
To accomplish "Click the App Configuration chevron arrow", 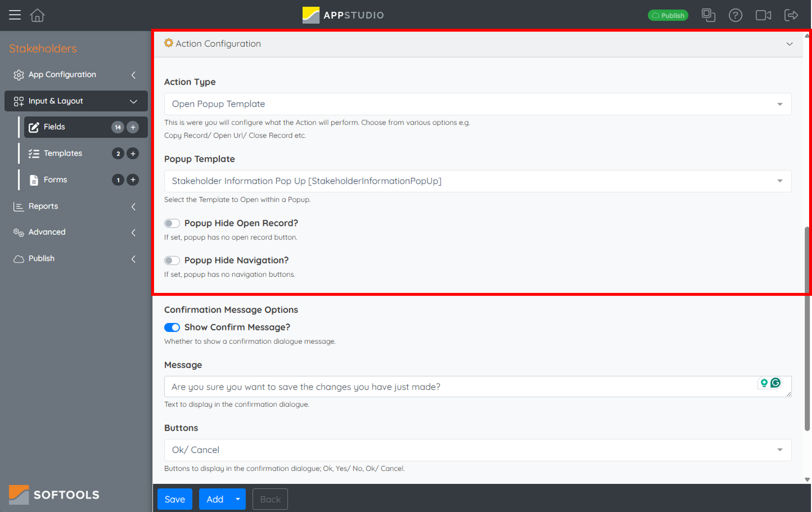I will point(134,75).
